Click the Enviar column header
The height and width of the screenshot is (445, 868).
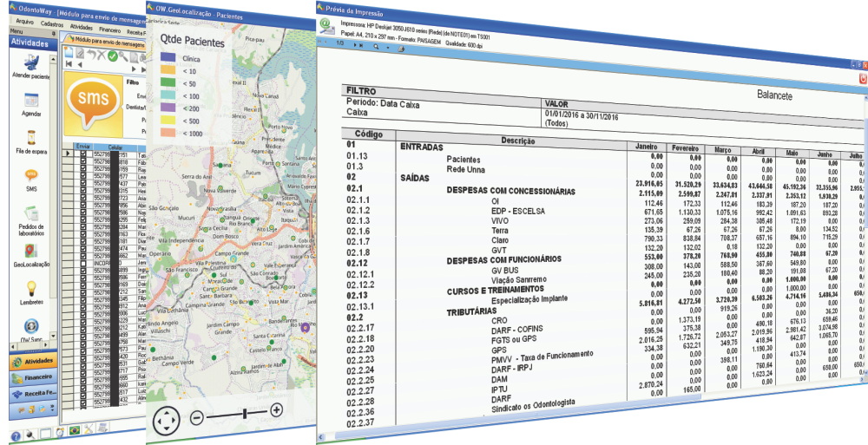[x=83, y=146]
